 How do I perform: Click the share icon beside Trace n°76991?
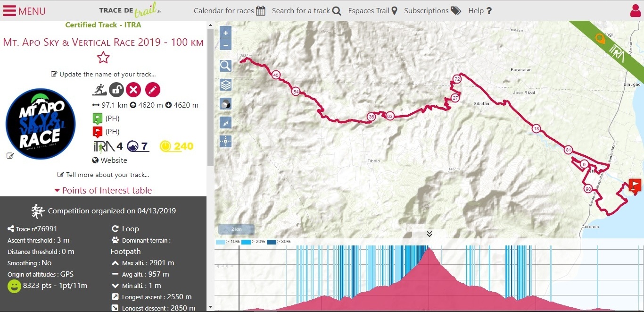tap(11, 229)
